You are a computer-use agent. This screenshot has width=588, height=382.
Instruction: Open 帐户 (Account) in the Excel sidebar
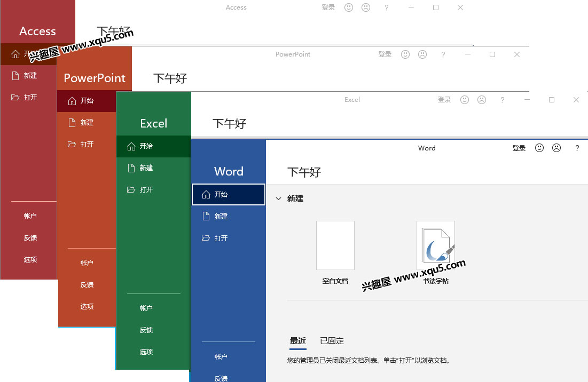[x=146, y=308]
